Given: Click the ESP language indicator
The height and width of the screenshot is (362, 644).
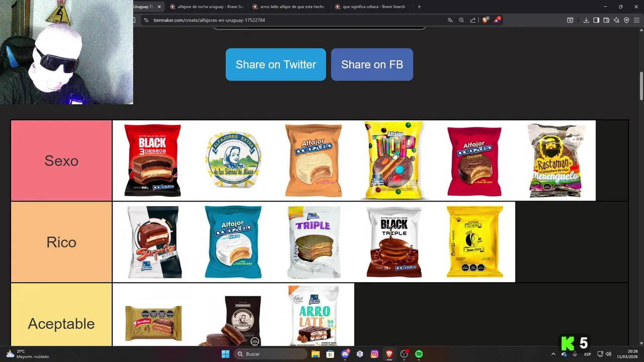Looking at the screenshot, I should pos(588,354).
